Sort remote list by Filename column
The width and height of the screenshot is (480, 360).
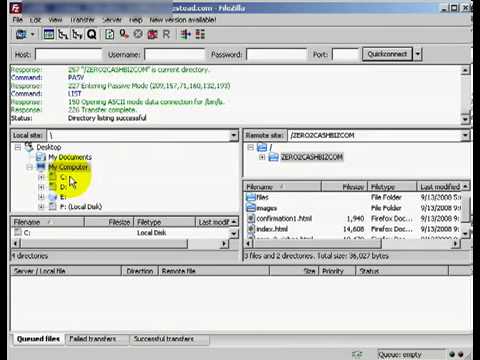point(283,187)
